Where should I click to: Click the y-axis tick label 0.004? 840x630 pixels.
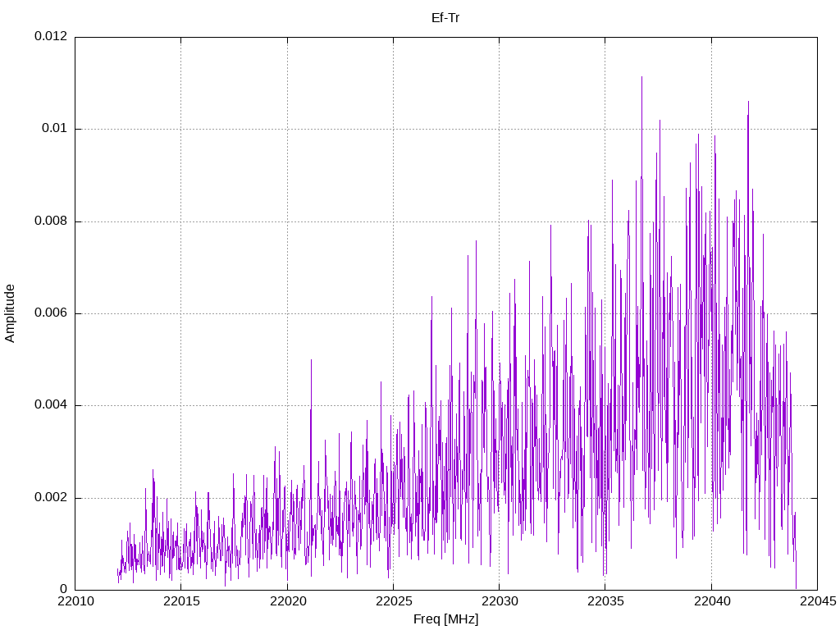click(51, 404)
